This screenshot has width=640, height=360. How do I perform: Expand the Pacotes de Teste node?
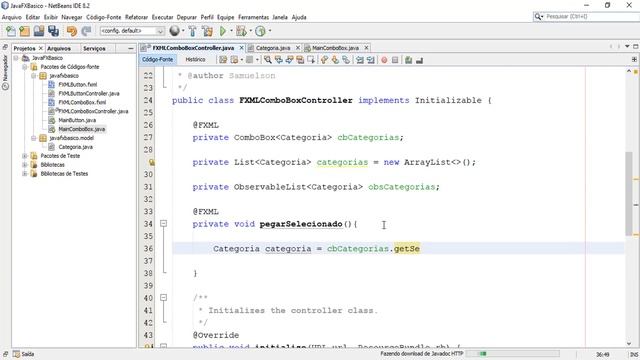click(25, 156)
